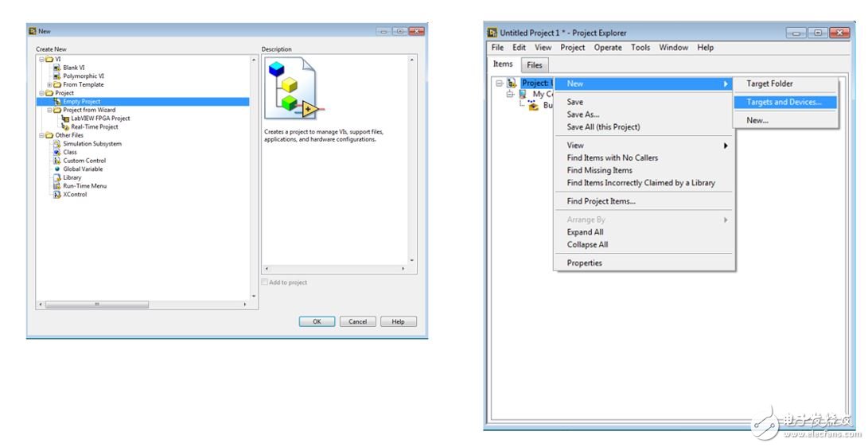
Task: Collapse the Project root node in Project Explorer
Action: point(499,84)
